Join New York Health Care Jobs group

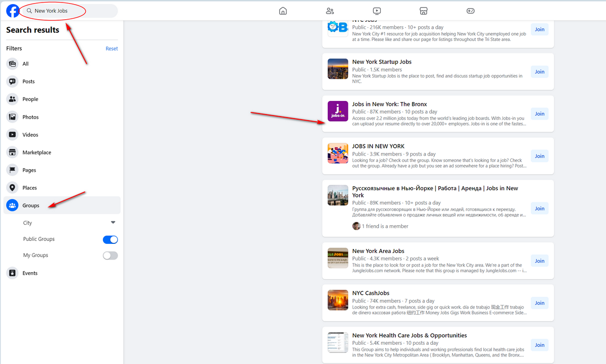(540, 345)
